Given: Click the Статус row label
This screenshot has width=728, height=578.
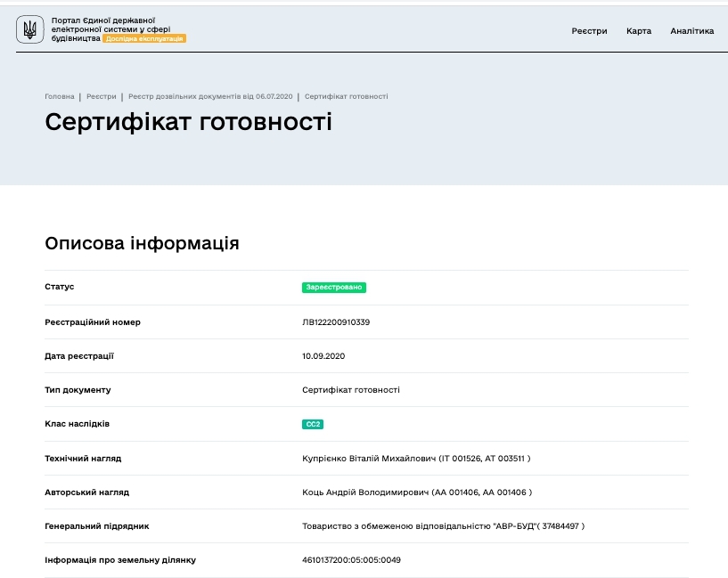Looking at the screenshot, I should point(60,287).
